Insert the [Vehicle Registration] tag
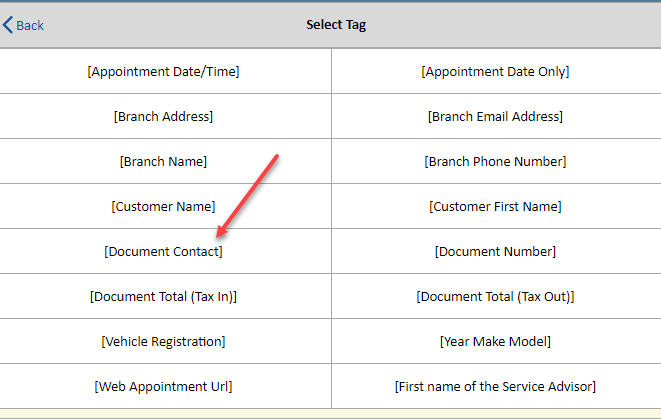Viewport: 661px width, 419px height. click(164, 341)
